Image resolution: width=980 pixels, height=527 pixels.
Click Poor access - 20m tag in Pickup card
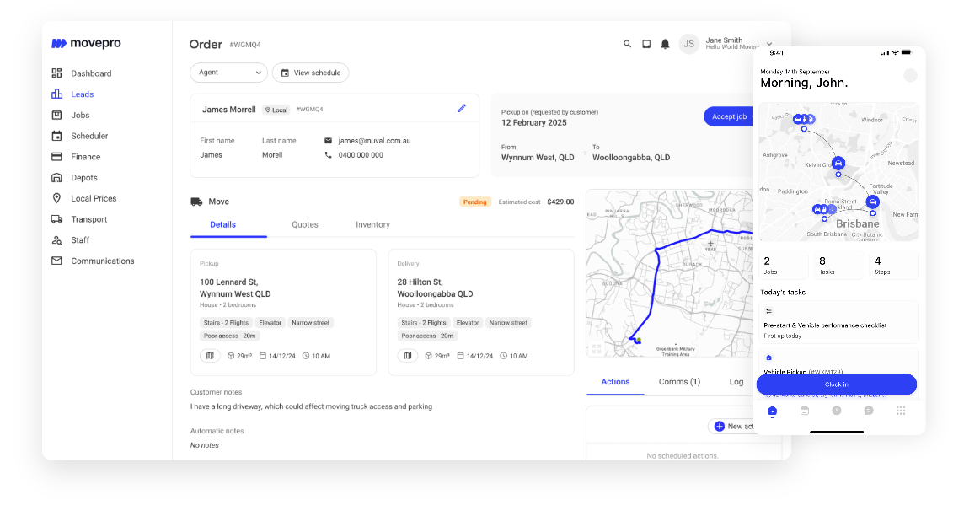229,336
